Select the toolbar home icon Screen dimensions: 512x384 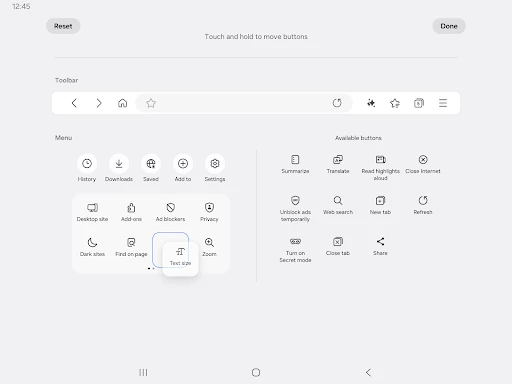(122, 103)
